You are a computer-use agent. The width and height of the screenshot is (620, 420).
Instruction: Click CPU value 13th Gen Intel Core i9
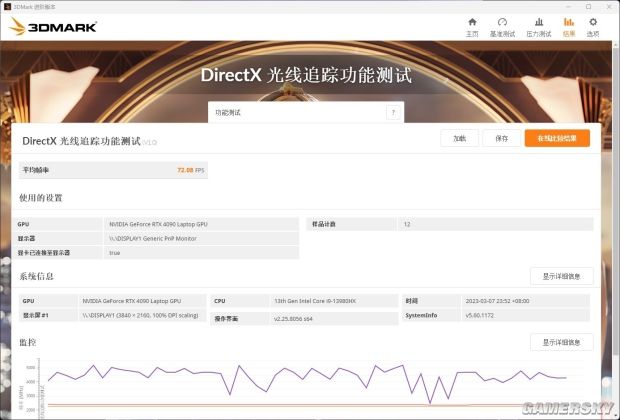point(315,301)
